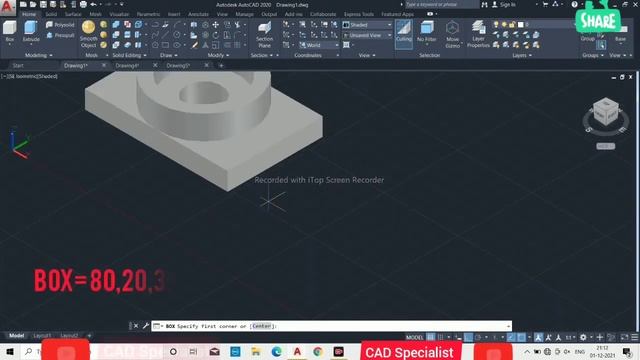Expand the Solid Editing panel
Viewport: 640px width, 360px height.
click(129, 55)
